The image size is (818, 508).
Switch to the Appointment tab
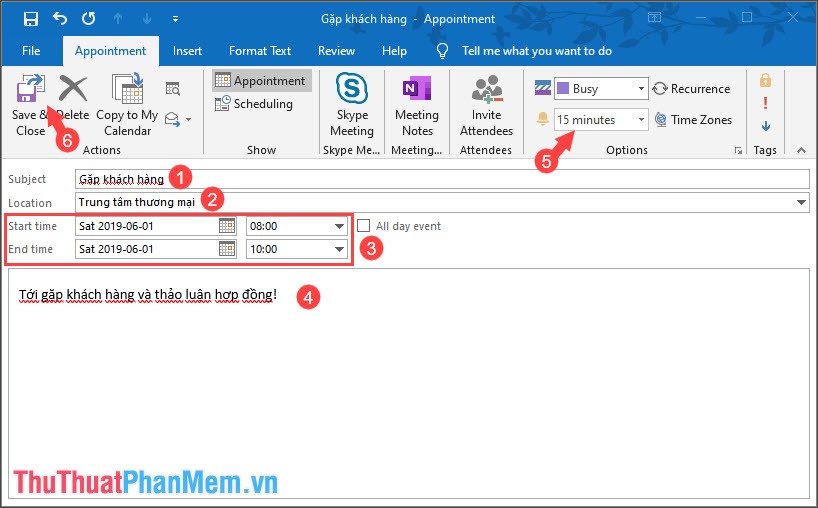click(111, 51)
